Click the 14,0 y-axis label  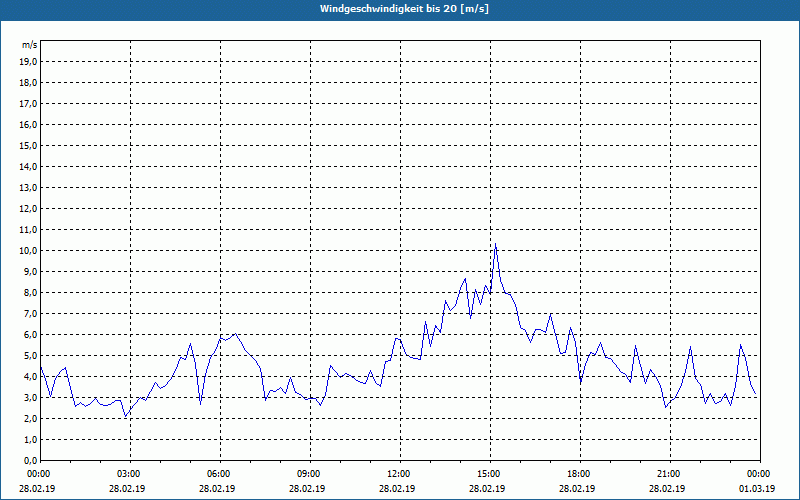28,166
